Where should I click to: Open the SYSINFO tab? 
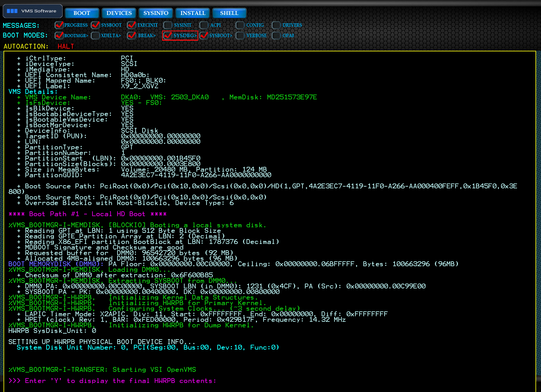click(x=156, y=13)
